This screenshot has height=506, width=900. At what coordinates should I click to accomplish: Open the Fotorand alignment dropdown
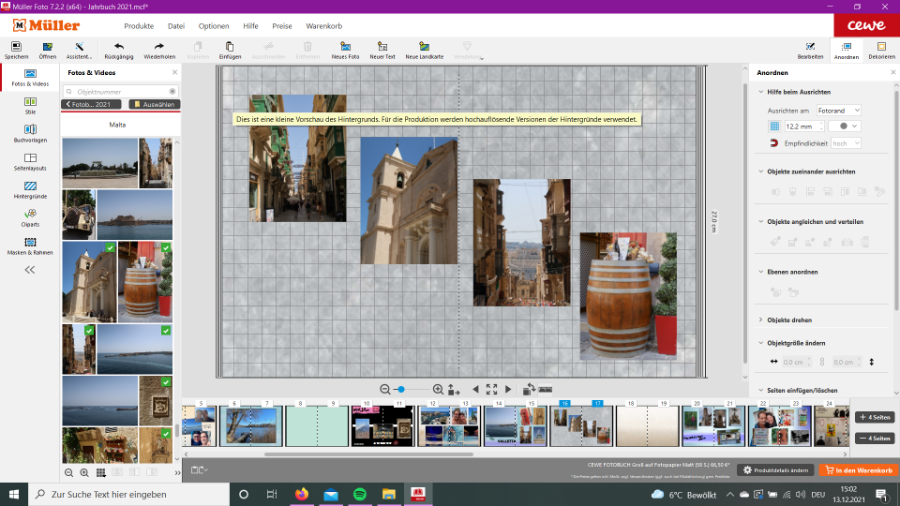(x=838, y=110)
